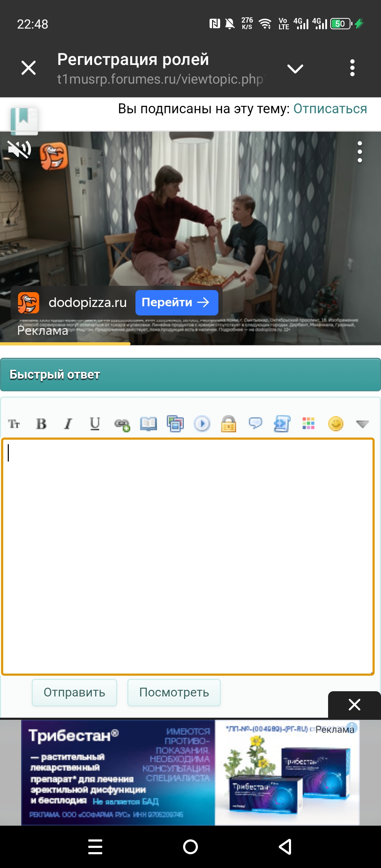
Task: Expand the page title chevron in browser bar
Action: (x=295, y=68)
